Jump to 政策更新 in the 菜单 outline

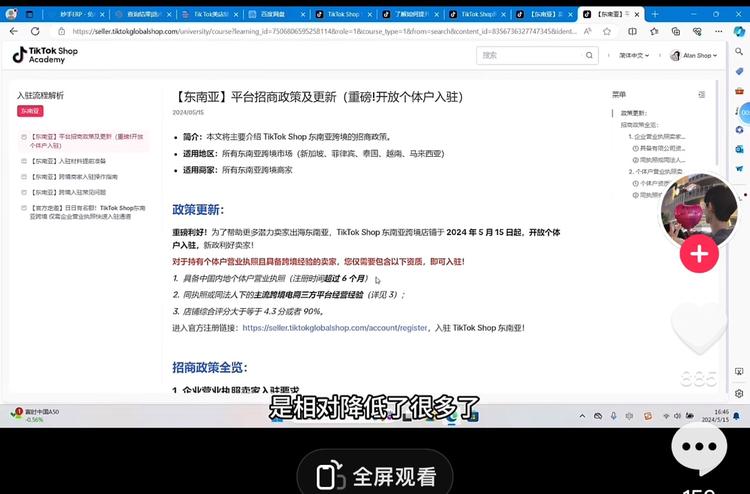click(634, 113)
